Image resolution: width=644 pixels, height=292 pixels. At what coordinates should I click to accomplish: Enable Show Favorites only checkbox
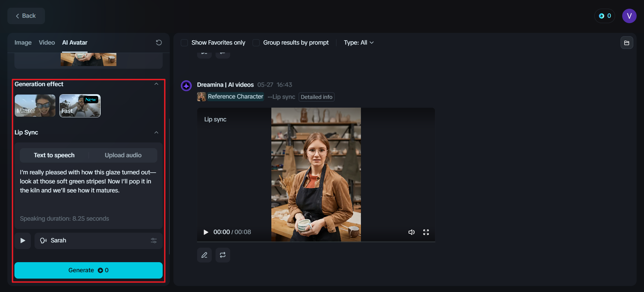point(184,43)
